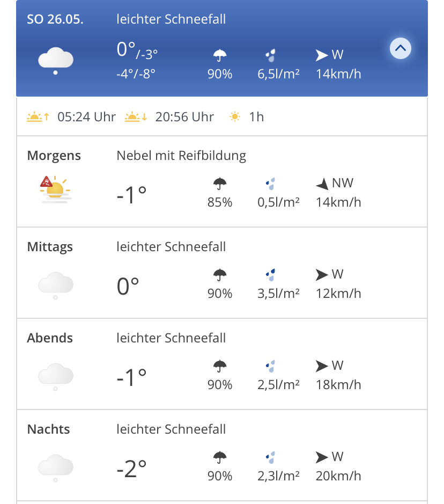Click the sunshine duration icon beside 1h
Screen dimensions: 444x504
click(x=235, y=117)
